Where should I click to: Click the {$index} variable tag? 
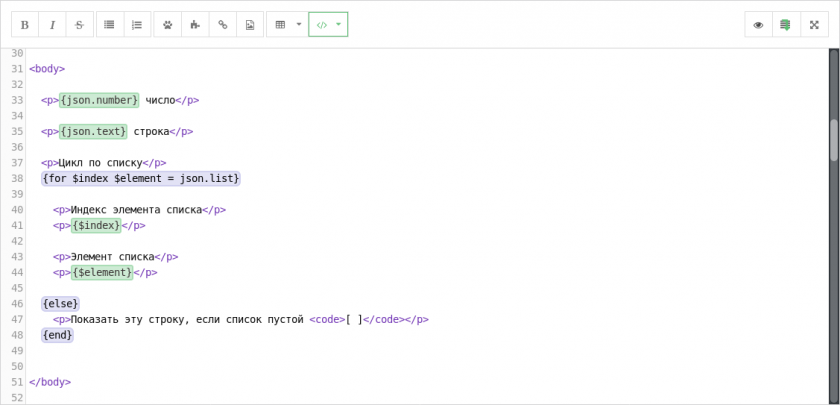click(x=96, y=226)
